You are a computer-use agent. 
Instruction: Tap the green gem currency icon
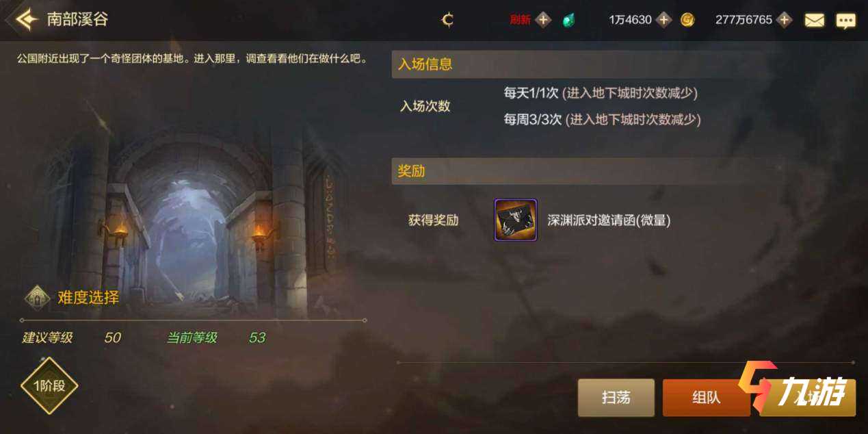(568, 20)
